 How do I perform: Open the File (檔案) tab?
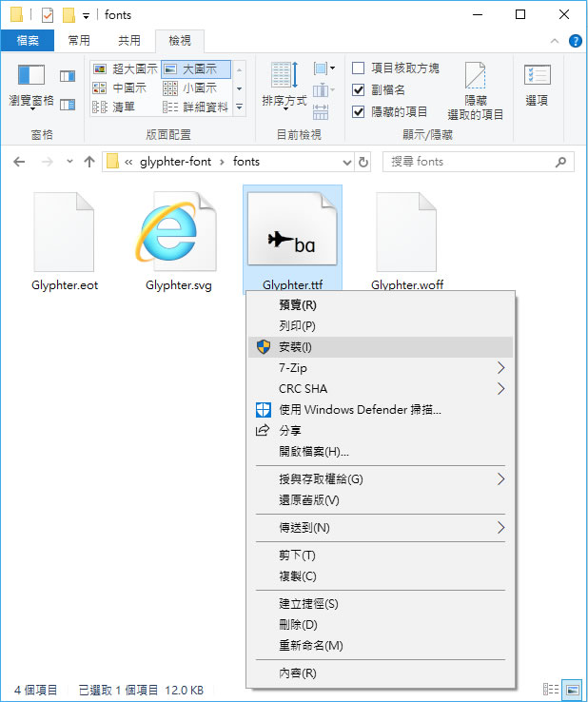click(28, 41)
